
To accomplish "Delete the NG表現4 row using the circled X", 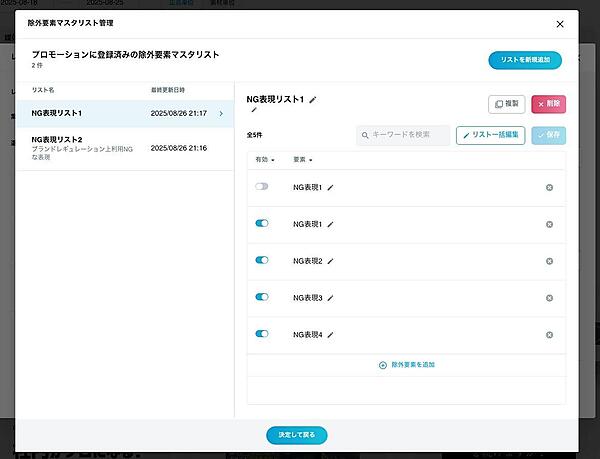I will (x=549, y=335).
